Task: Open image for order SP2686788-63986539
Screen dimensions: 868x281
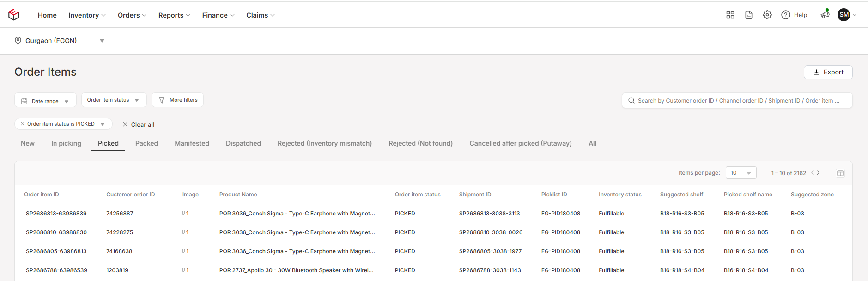Action: click(185, 270)
